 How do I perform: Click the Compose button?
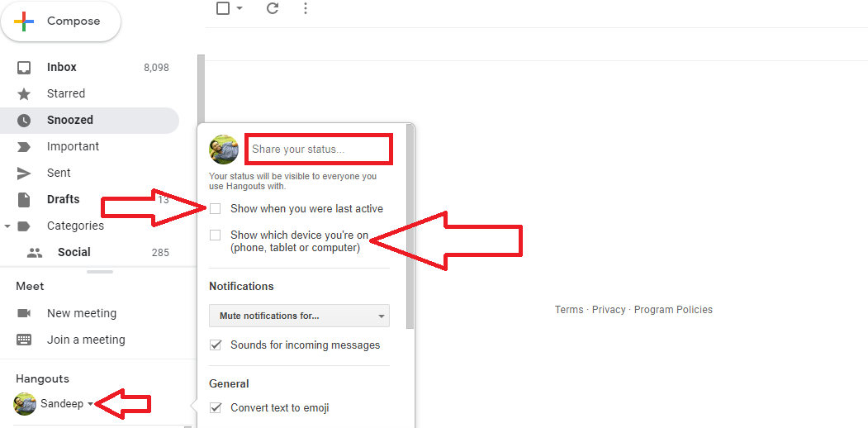60,21
